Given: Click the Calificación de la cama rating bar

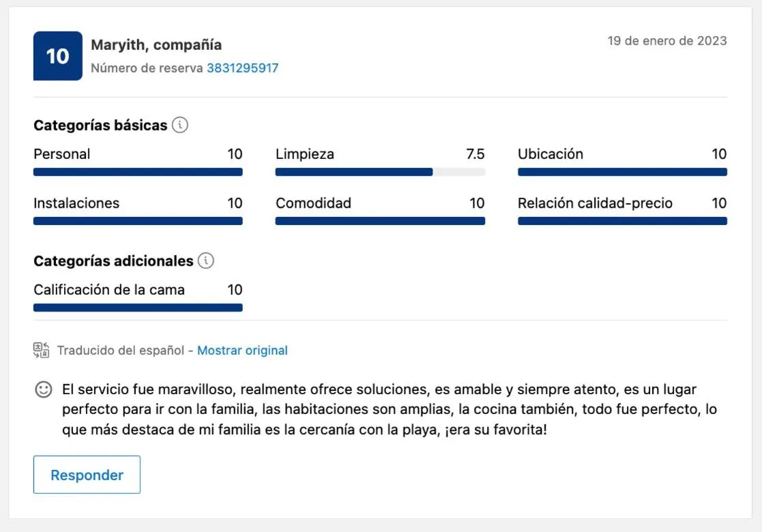Looking at the screenshot, I should [x=138, y=308].
